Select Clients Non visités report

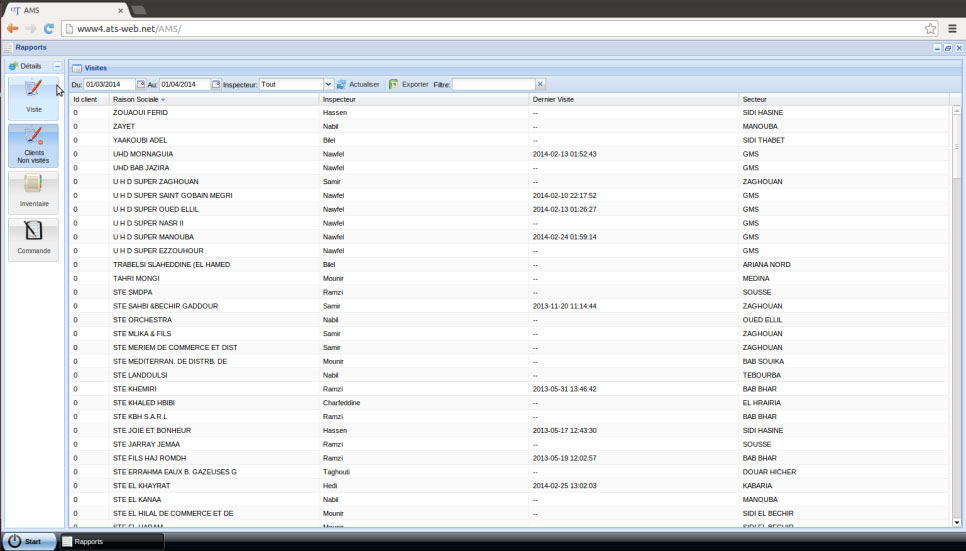click(x=33, y=145)
